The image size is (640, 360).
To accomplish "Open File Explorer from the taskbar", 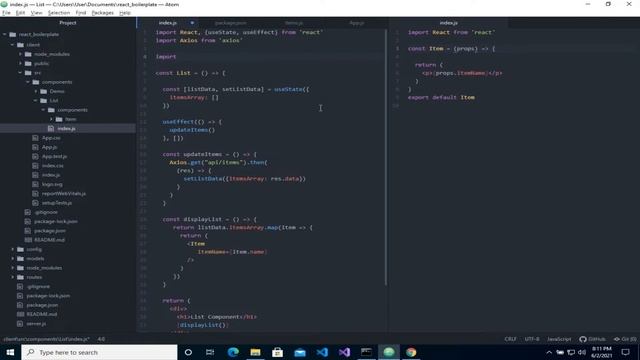I will pyautogui.click(x=256, y=352).
